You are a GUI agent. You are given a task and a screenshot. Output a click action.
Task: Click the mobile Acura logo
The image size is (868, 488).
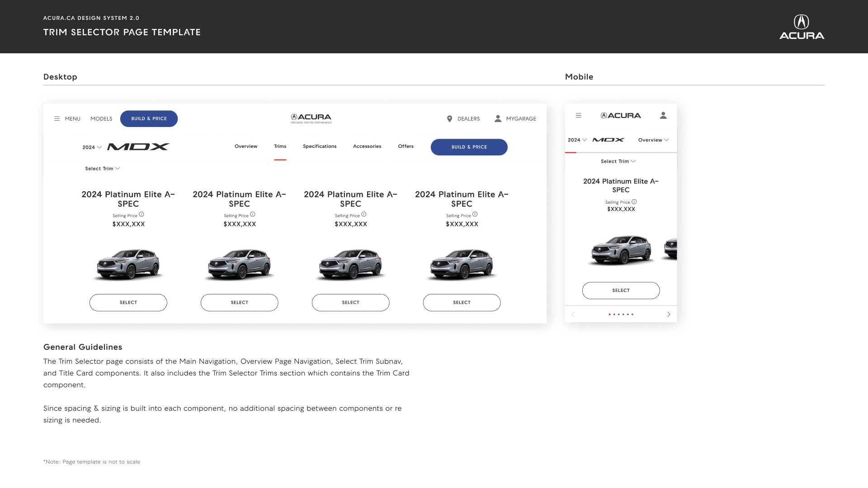click(621, 116)
